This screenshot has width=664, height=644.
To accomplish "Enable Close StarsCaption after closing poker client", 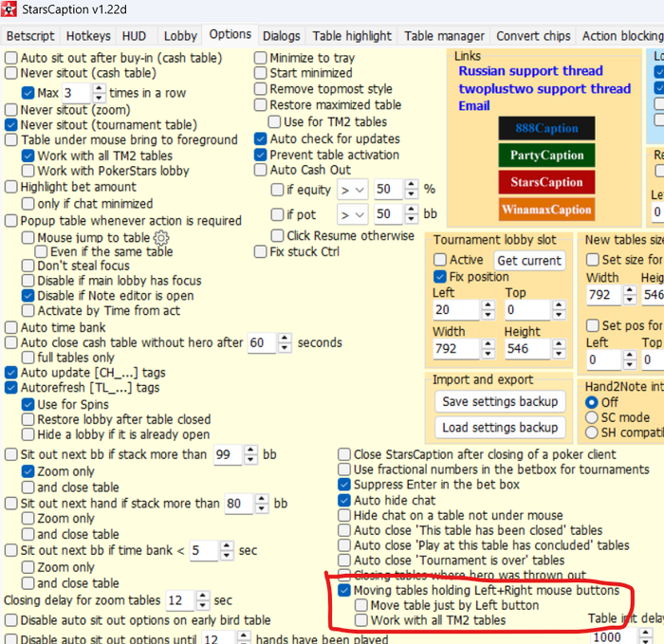I will click(343, 454).
